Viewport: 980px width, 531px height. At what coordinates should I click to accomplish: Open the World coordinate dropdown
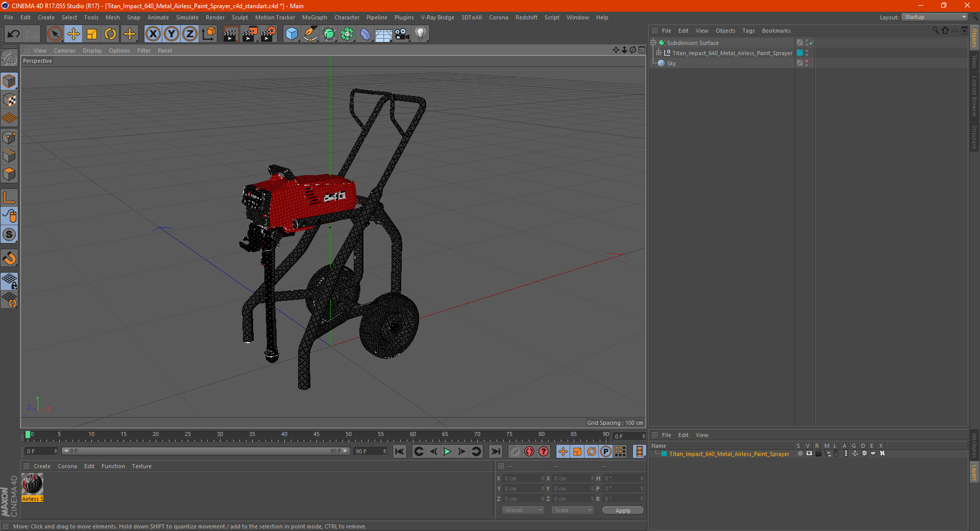point(523,510)
